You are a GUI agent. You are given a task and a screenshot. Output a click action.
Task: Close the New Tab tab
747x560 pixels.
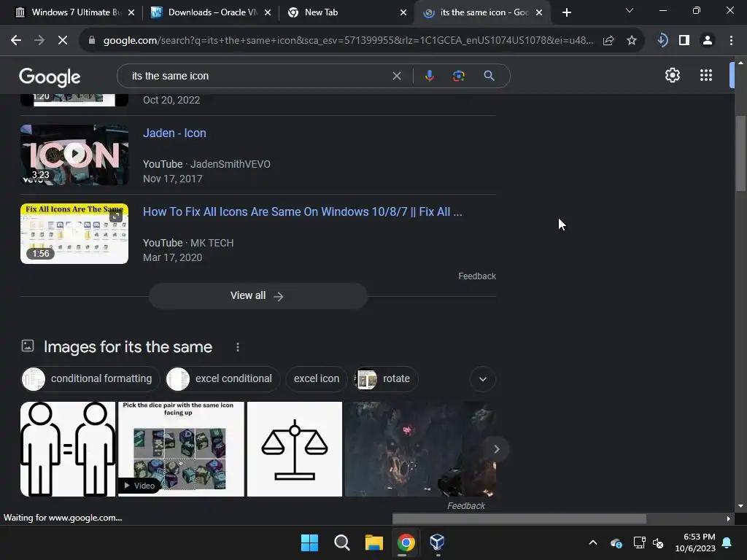pyautogui.click(x=403, y=12)
